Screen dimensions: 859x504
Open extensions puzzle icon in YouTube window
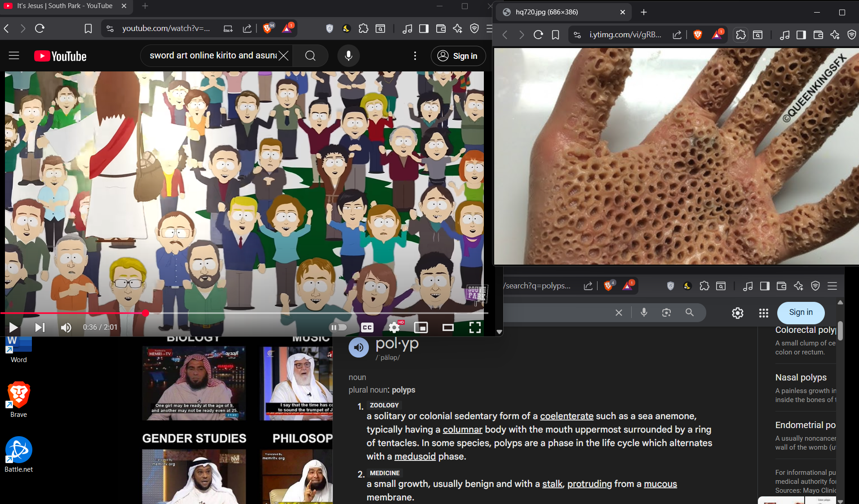(x=363, y=28)
